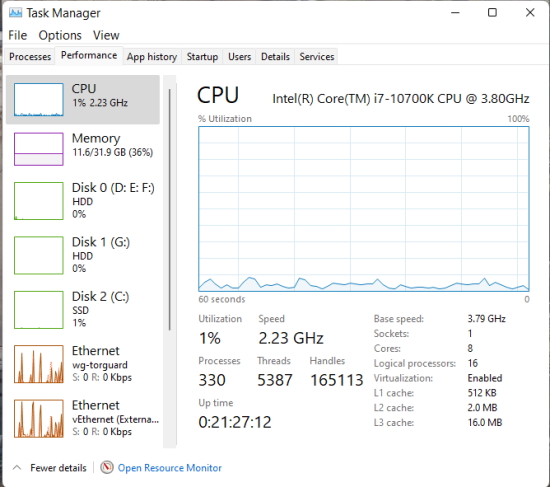The height and width of the screenshot is (487, 550).
Task: Select the Memory usage thumbnail
Action: point(39,149)
